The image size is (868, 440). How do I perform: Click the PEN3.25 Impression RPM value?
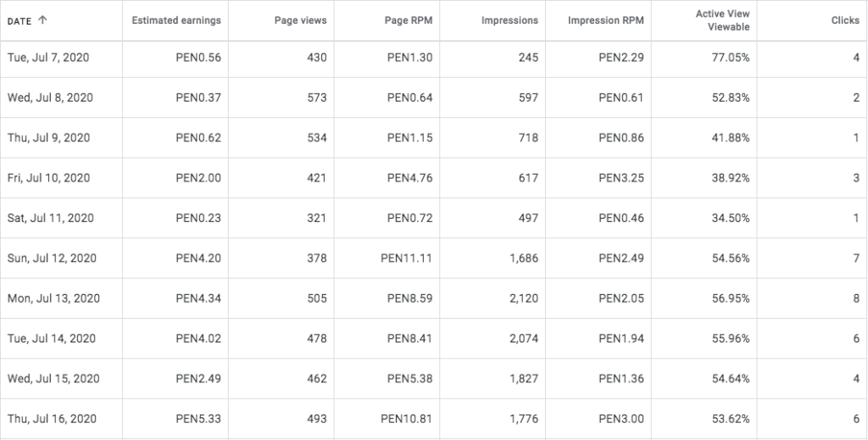[x=621, y=178]
